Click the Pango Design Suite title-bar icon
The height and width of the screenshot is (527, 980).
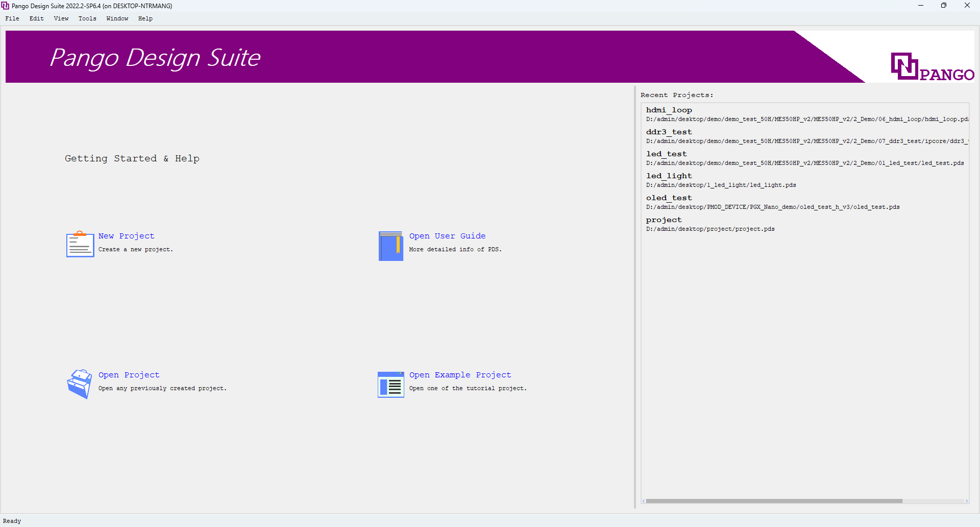point(5,6)
